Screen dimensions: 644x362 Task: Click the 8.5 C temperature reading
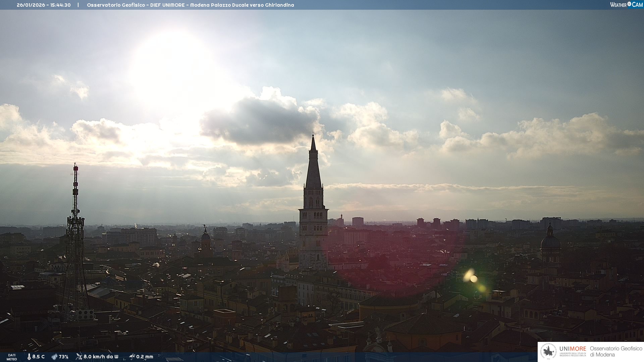click(x=38, y=357)
